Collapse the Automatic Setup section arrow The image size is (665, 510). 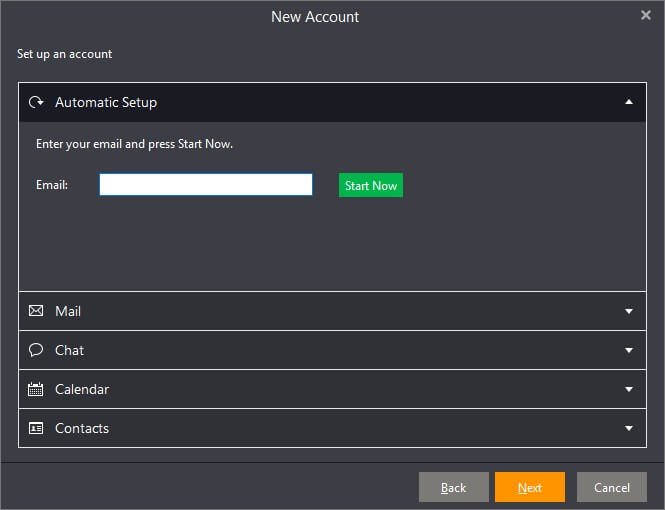click(x=629, y=102)
